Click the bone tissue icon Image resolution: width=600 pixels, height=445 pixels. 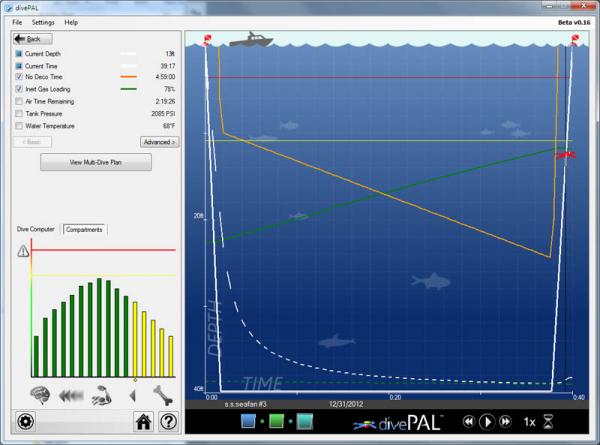tap(163, 395)
